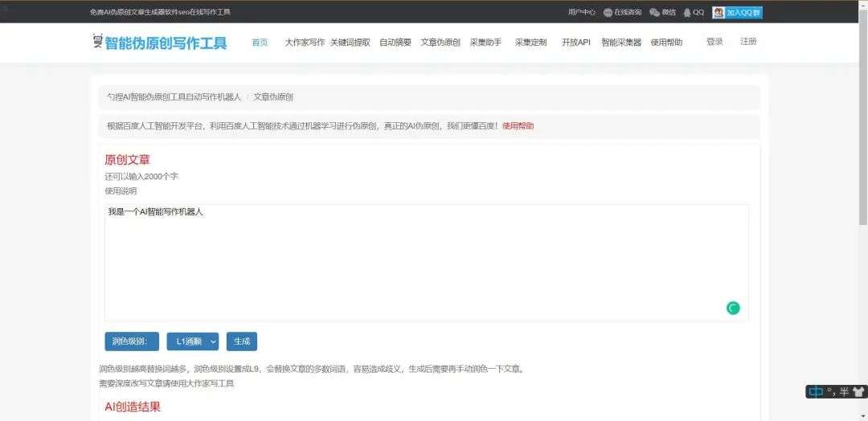Click the IME 中 language indicator
The width and height of the screenshot is (868, 421).
pos(816,392)
